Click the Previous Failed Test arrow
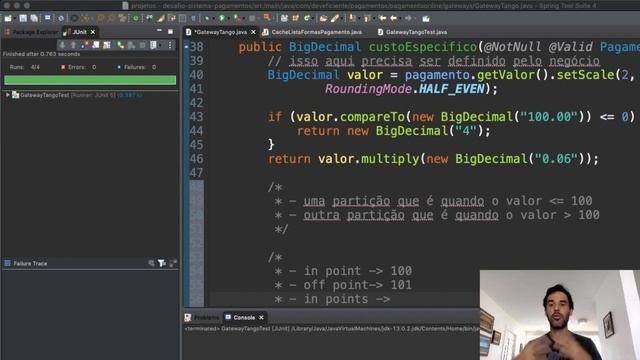The image size is (640, 360). [73, 45]
